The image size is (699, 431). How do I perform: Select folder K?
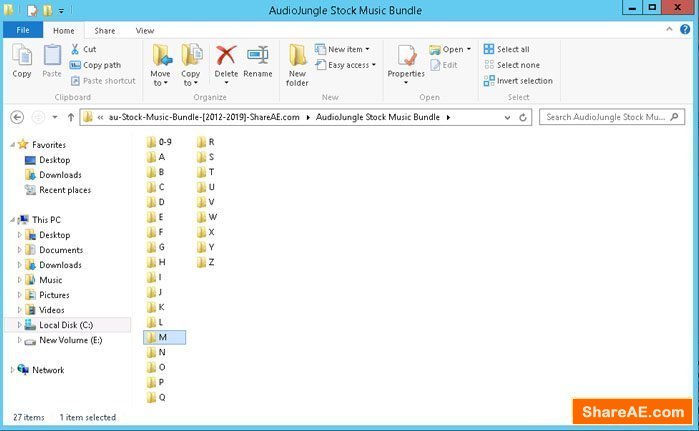click(156, 307)
